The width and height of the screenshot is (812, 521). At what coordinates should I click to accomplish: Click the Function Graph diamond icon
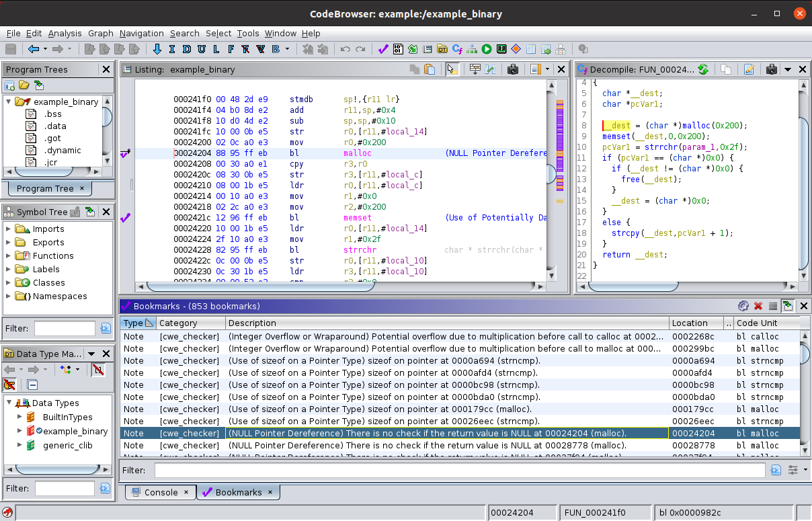[x=516, y=49]
